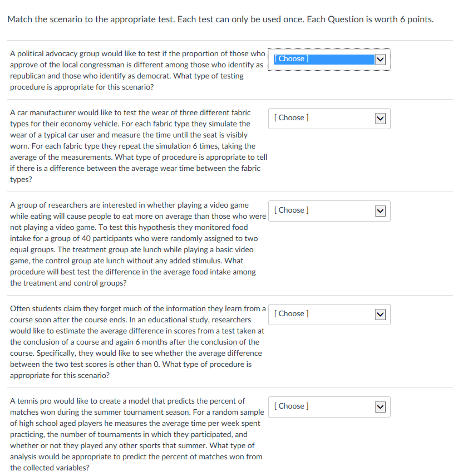The height and width of the screenshot is (476, 453).
Task: Open the dropdown for the tennis pro prediction question
Action: pos(329,406)
